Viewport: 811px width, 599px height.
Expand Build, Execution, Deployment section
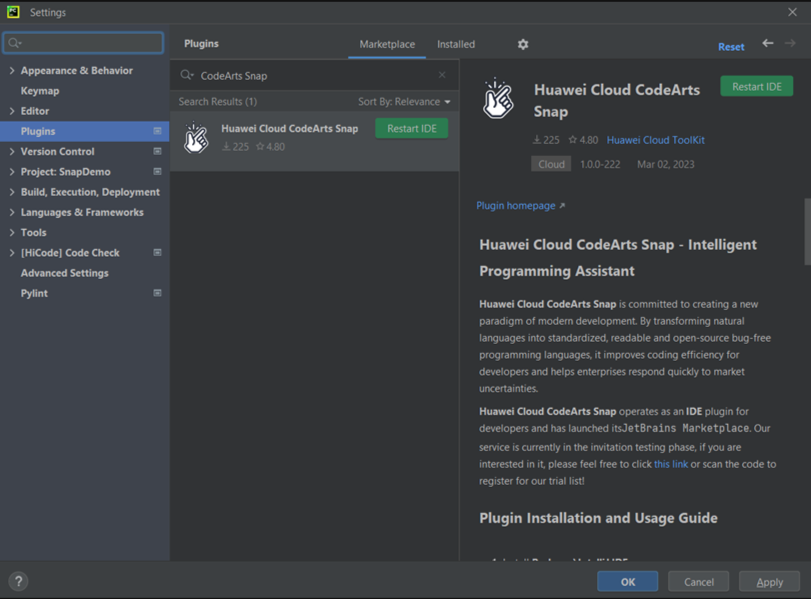pyautogui.click(x=12, y=192)
